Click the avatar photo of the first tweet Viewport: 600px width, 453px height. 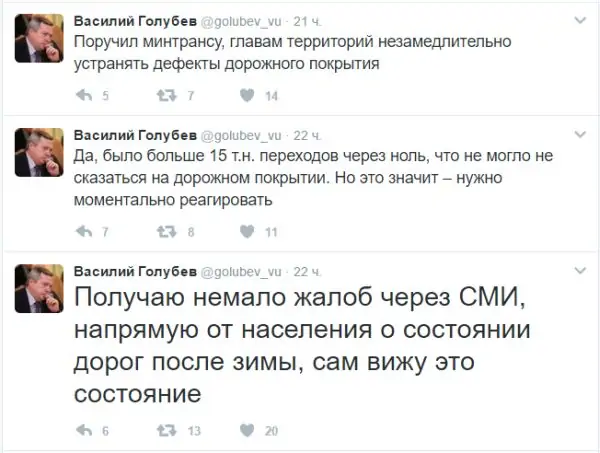39,42
